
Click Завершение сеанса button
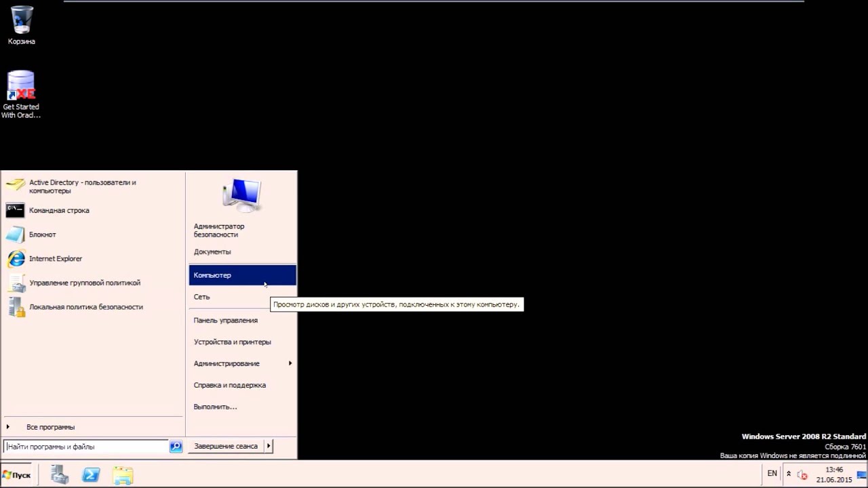226,446
